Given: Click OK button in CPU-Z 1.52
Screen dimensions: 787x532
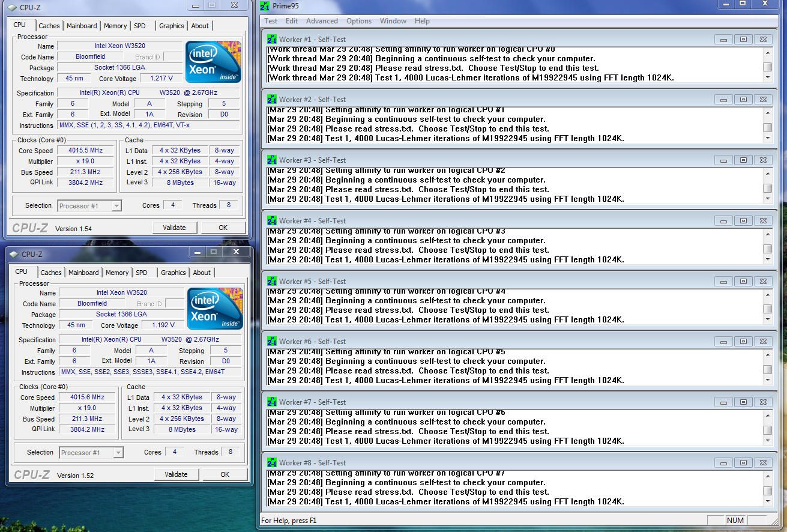Looking at the screenshot, I should 225,474.
